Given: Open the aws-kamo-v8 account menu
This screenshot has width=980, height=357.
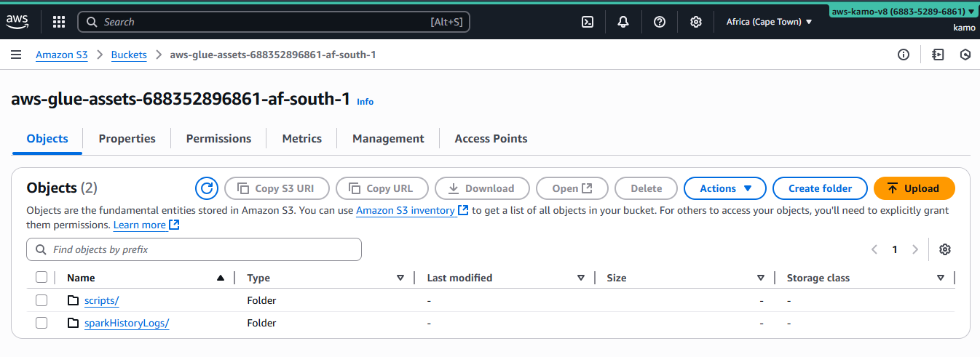Looking at the screenshot, I should 903,12.
